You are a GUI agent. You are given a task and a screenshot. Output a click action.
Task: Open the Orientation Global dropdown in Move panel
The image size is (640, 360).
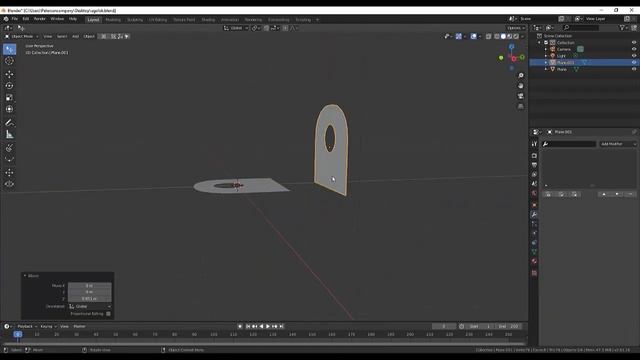click(90, 307)
